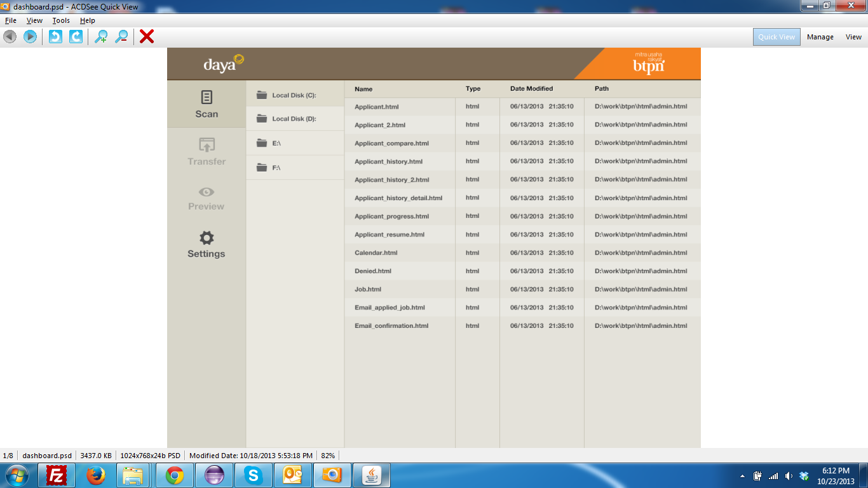The height and width of the screenshot is (488, 868).
Task: Zoom in with the magnifier plus icon
Action: click(101, 37)
